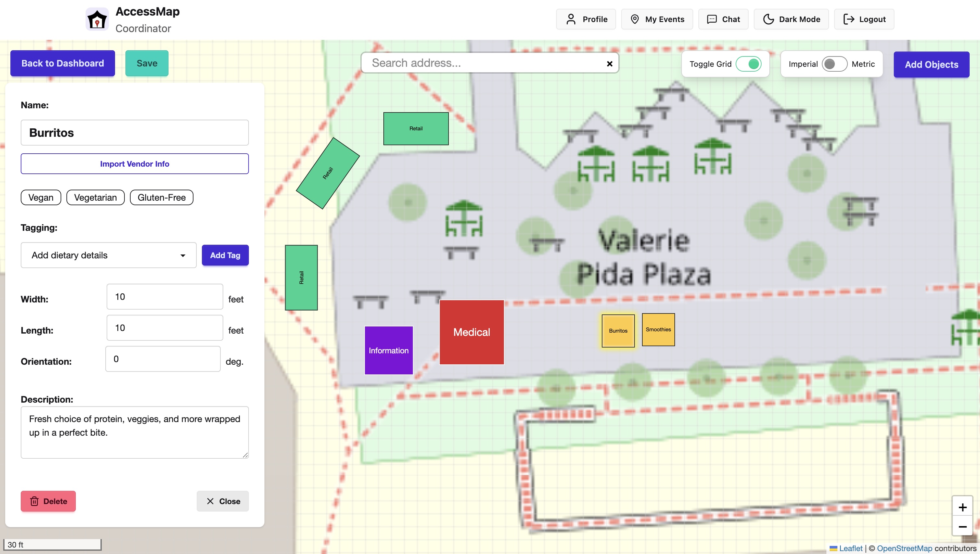Enable Dark Mode from the nav
This screenshot has height=554, width=980.
coord(791,19)
